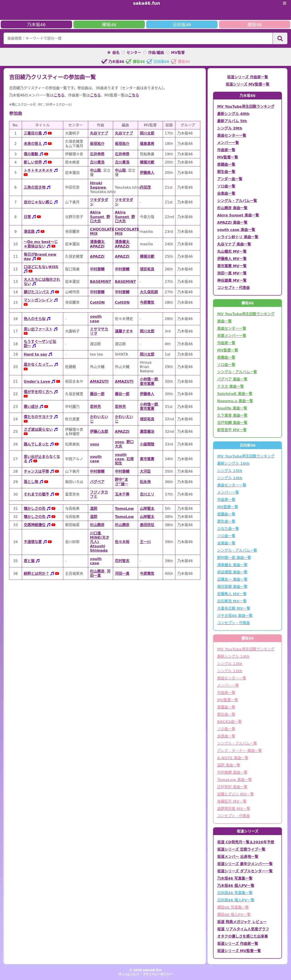The image size is (291, 980).
Task: Click music note icon for 他人のそら似
Action: pos(48,319)
